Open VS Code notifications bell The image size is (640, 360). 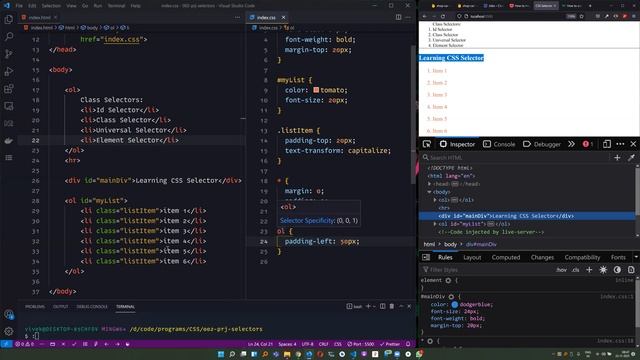coord(408,344)
